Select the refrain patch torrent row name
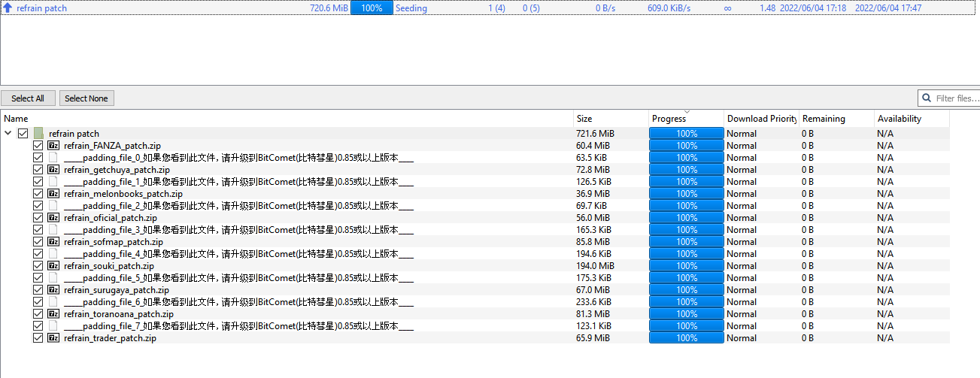This screenshot has height=378, width=980. [41, 8]
